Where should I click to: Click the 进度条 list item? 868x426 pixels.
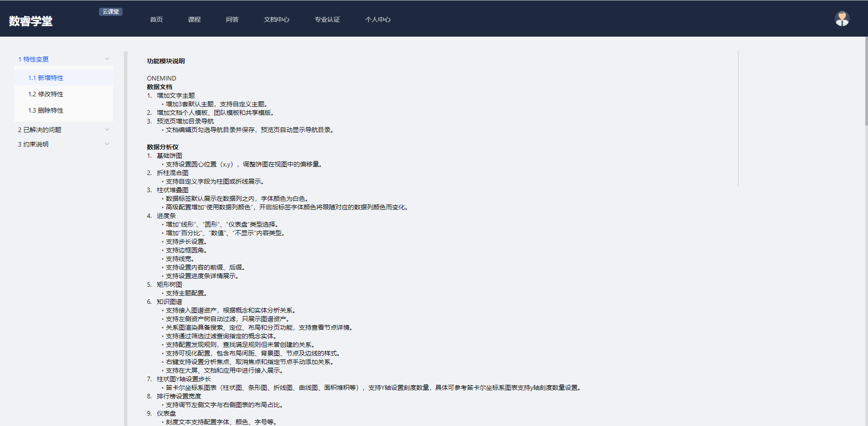(x=166, y=216)
